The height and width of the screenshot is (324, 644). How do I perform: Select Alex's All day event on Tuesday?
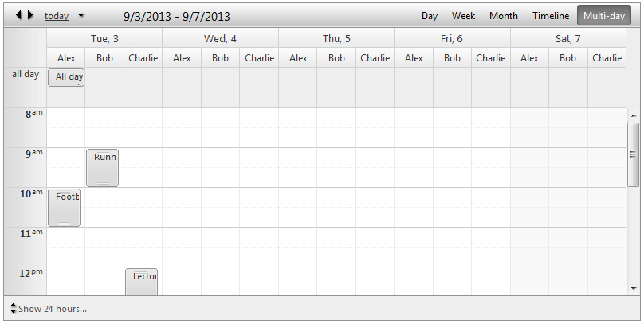[66, 77]
